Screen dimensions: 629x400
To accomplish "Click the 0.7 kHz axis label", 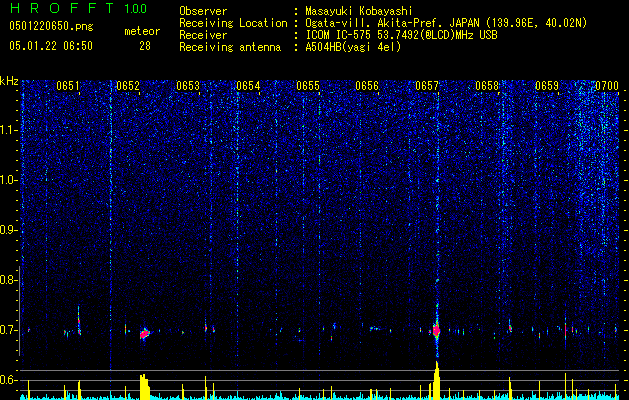I will click(9, 330).
